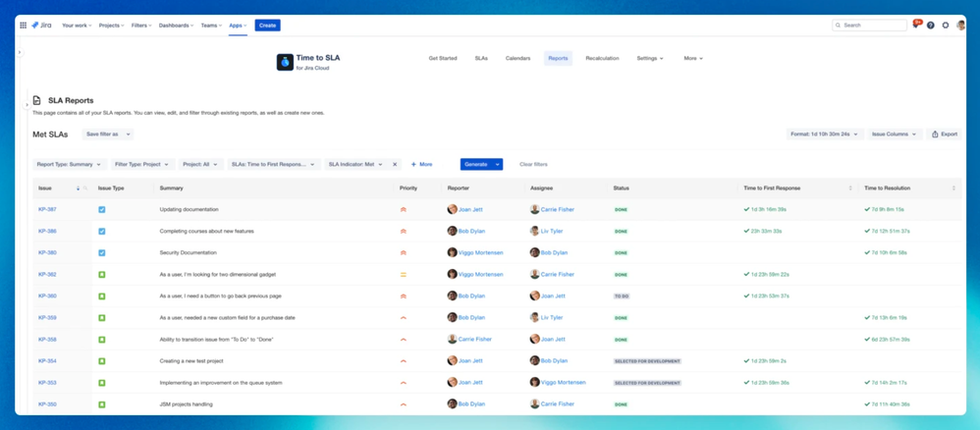Open the Filters dropdown menu

coord(141,26)
